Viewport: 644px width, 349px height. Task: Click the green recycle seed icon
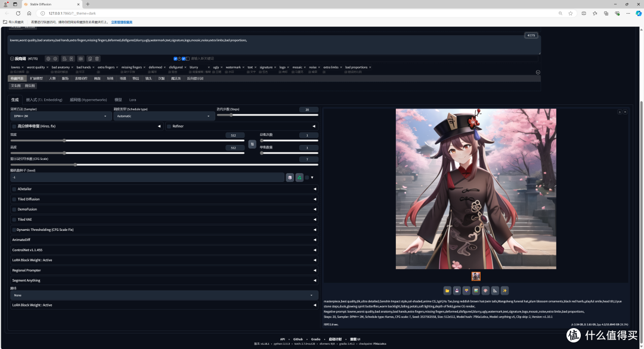click(x=299, y=177)
